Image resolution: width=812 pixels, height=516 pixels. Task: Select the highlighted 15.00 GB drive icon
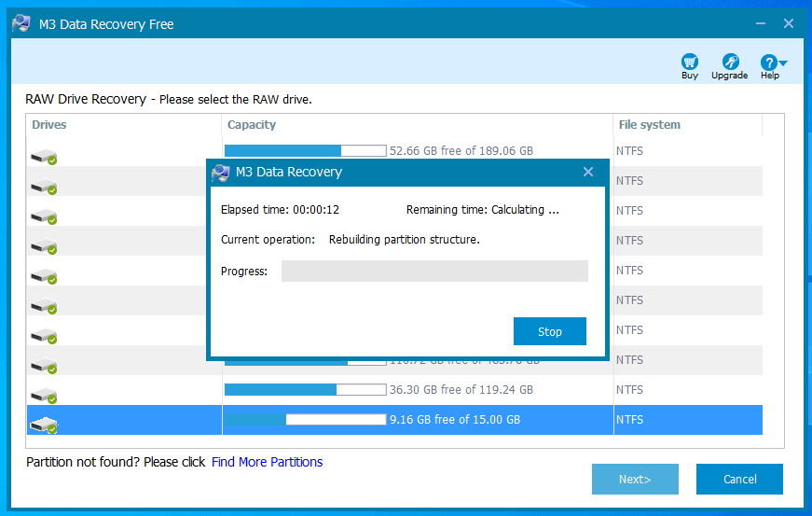click(44, 425)
